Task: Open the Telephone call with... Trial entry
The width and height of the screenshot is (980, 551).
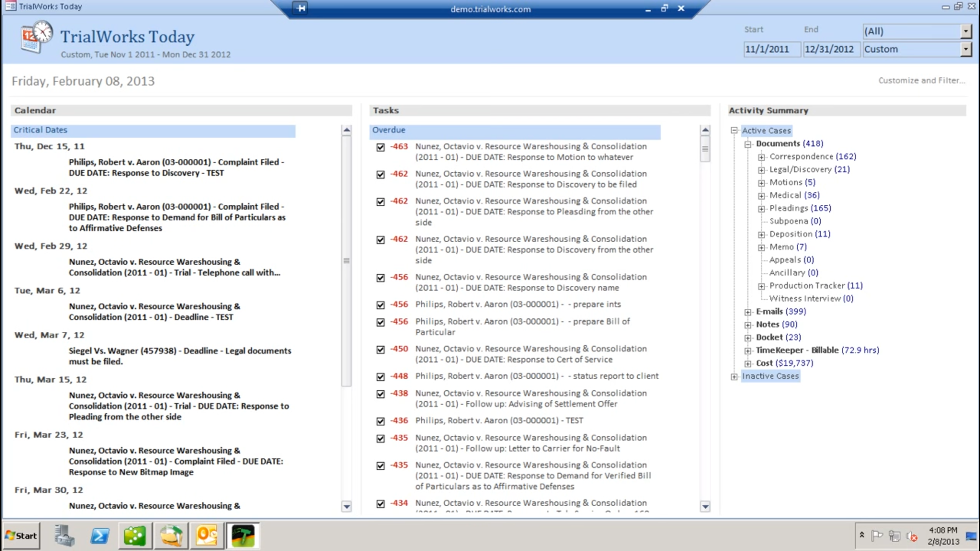Action: click(x=175, y=267)
